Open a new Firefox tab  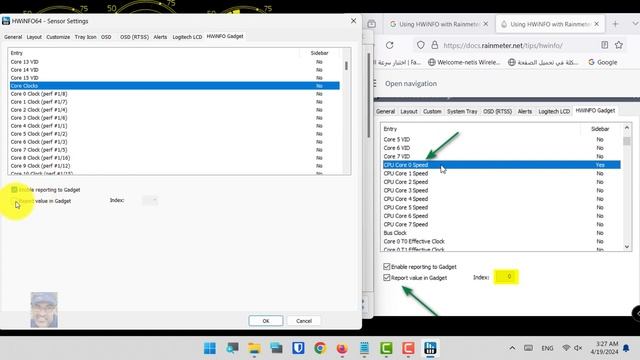[615, 24]
